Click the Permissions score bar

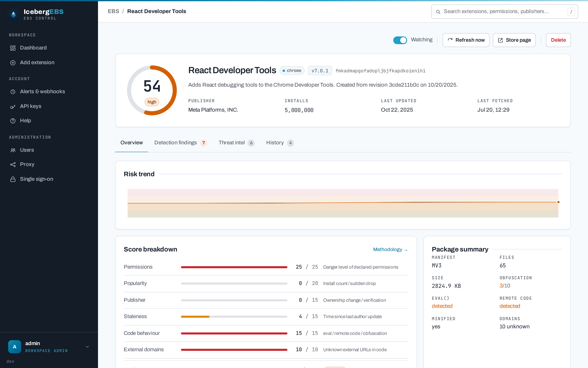pos(234,267)
